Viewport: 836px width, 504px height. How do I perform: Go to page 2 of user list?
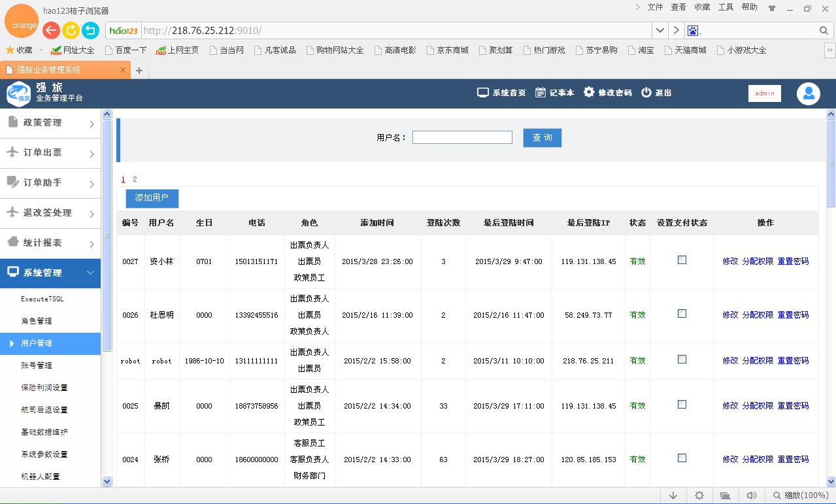135,179
